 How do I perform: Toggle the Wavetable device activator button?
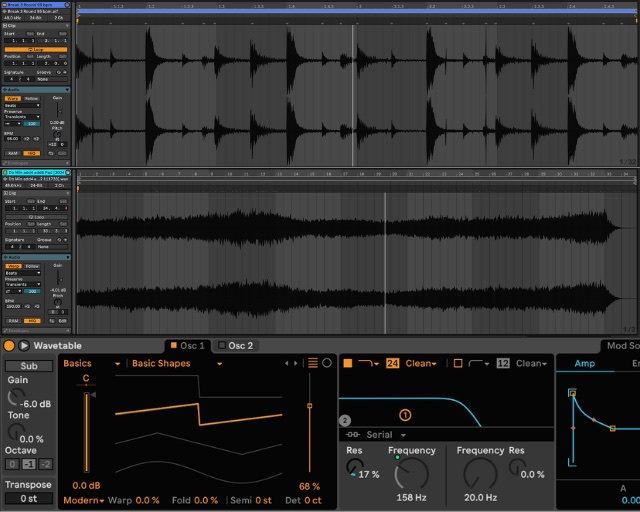(9, 346)
